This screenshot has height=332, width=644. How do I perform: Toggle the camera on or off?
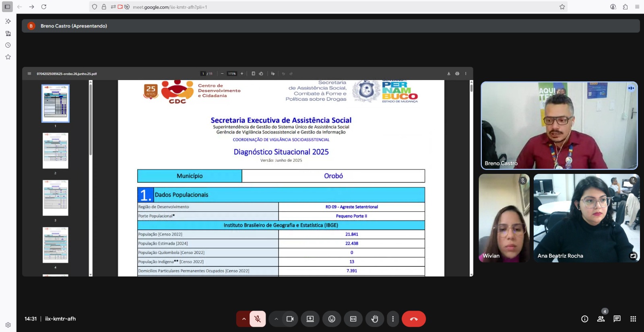[290, 319]
